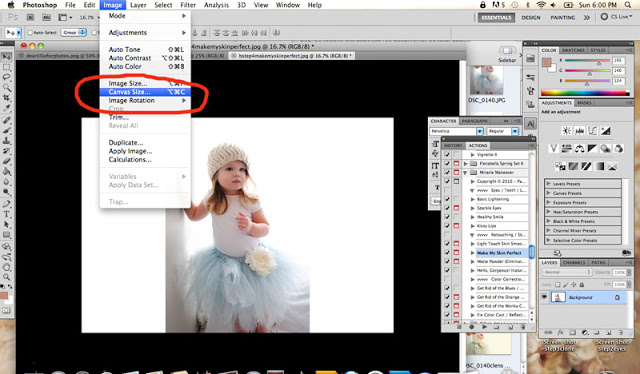Open the CS Live menu button
The width and height of the screenshot is (640, 374).
pyautogui.click(x=616, y=17)
